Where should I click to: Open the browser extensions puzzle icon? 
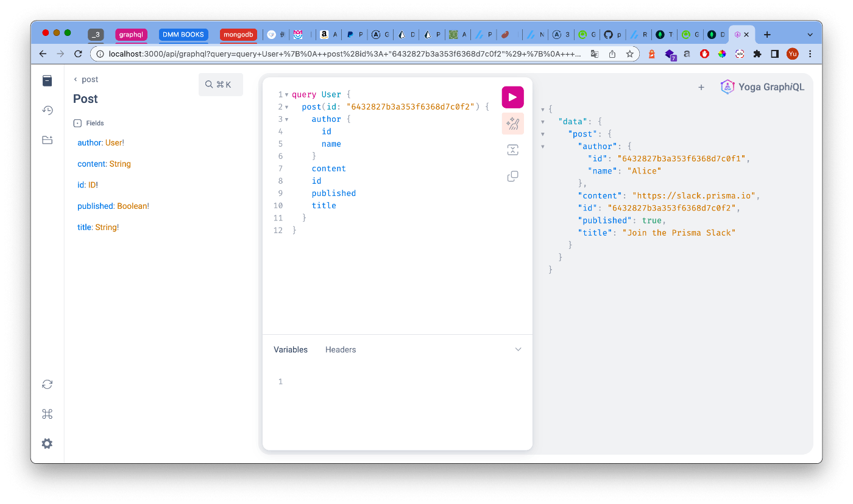[x=757, y=54]
